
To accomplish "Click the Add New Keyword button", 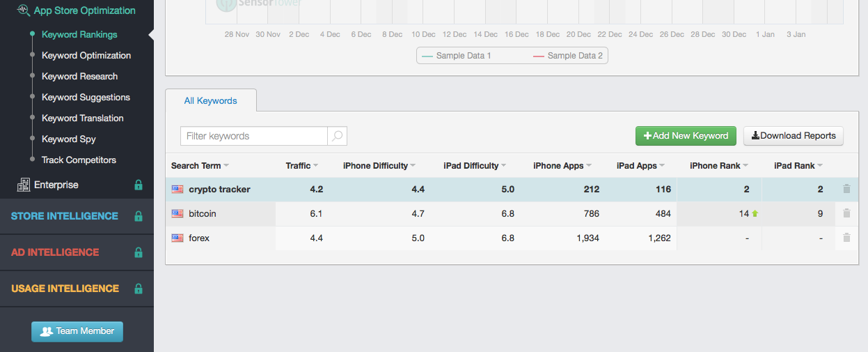I will coord(686,136).
